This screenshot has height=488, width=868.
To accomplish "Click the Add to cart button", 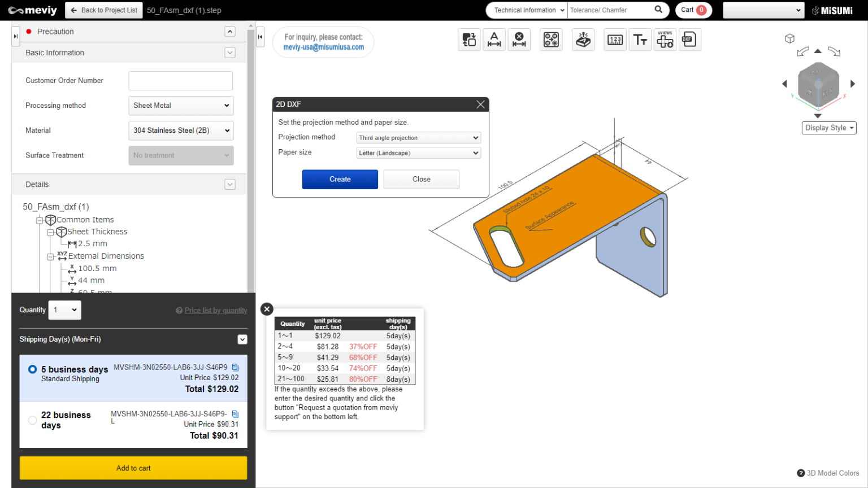I will click(133, 468).
